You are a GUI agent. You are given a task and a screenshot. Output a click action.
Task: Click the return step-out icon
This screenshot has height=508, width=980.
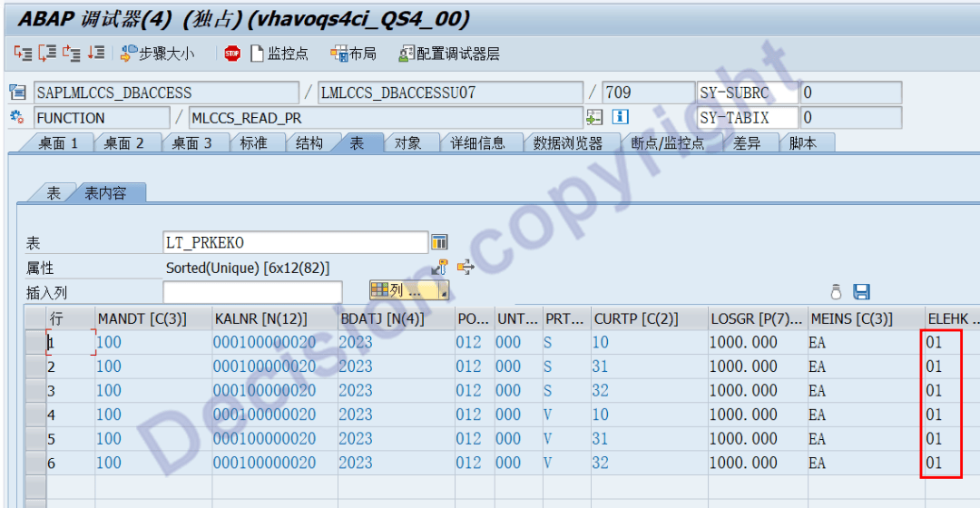coord(72,54)
